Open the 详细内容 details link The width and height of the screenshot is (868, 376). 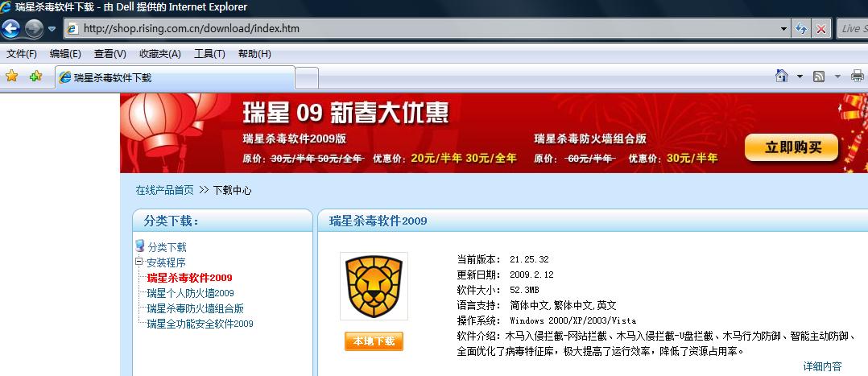coord(823,366)
